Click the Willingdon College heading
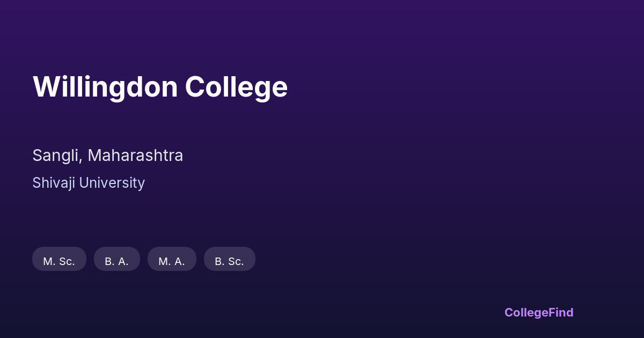The width and height of the screenshot is (644, 338). 160,87
